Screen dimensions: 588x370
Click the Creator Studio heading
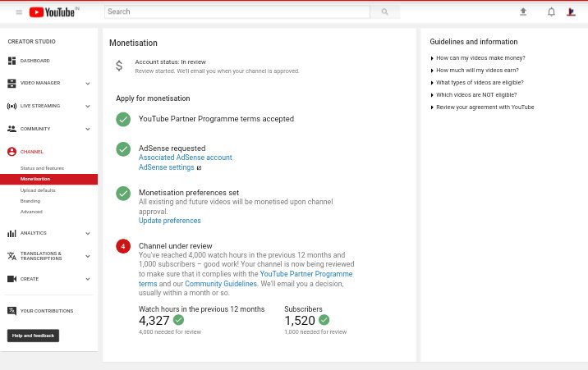(x=31, y=42)
